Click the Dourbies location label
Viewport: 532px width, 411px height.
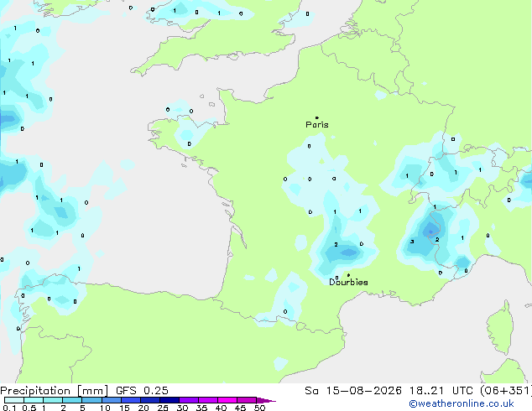(348, 282)
